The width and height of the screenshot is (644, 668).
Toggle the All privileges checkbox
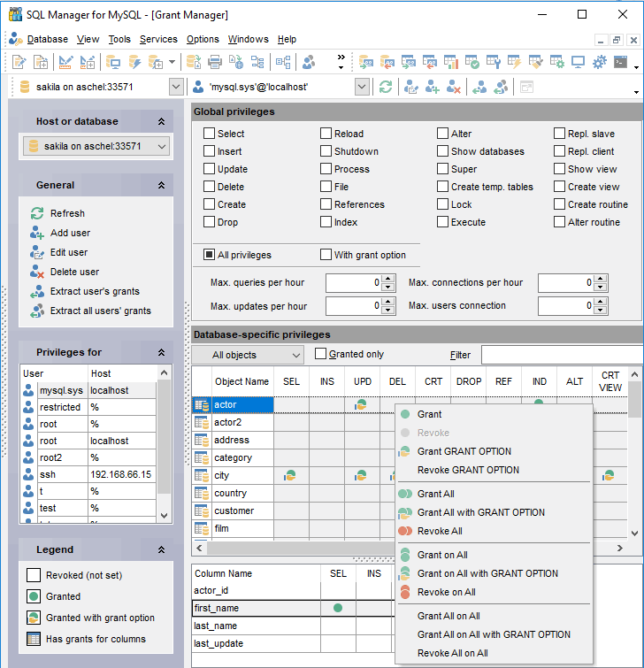point(209,255)
